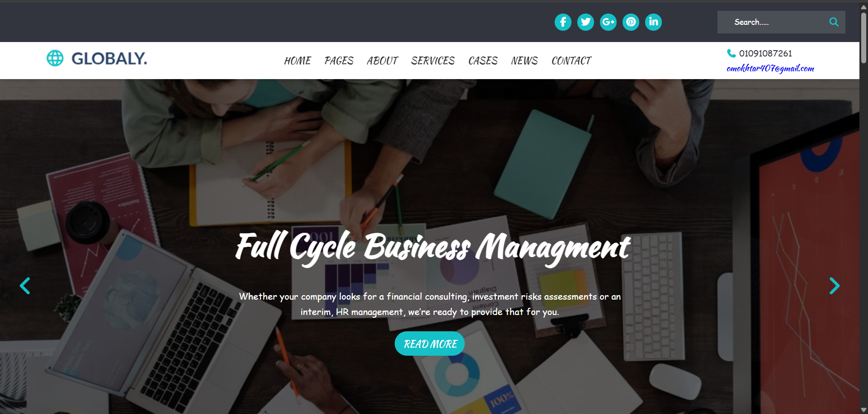Open the Cases menu item

coord(483,61)
